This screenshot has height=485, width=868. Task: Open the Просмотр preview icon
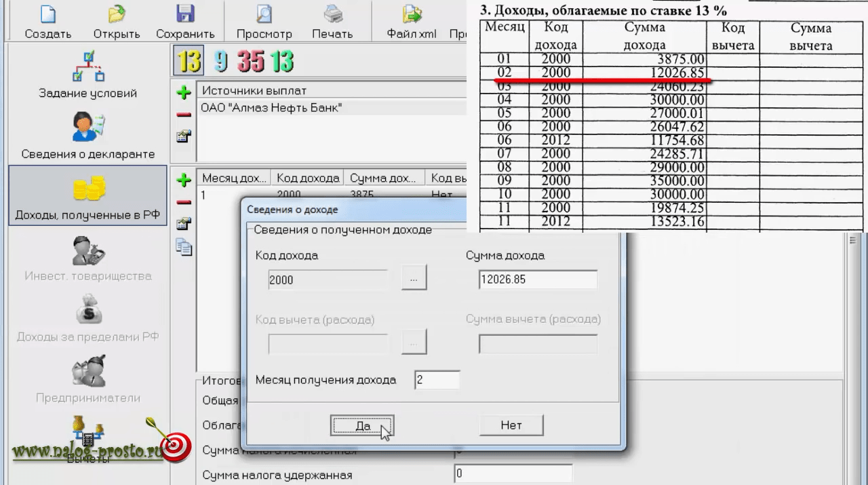(264, 14)
